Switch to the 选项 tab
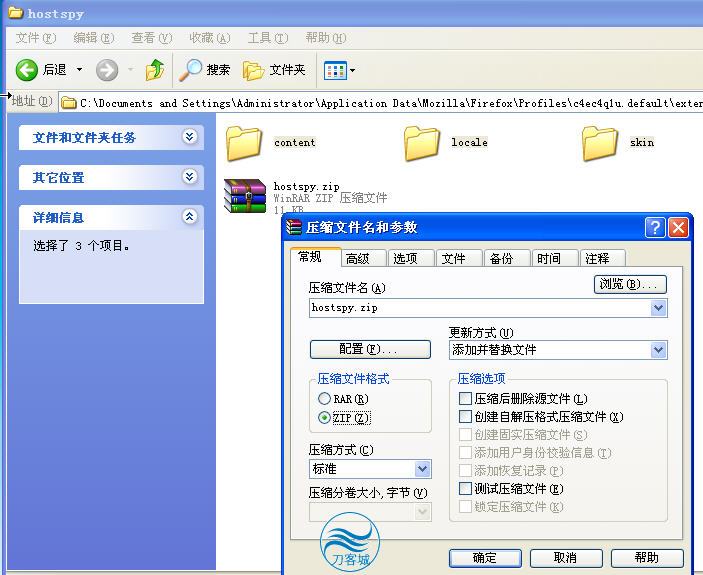 point(411,259)
